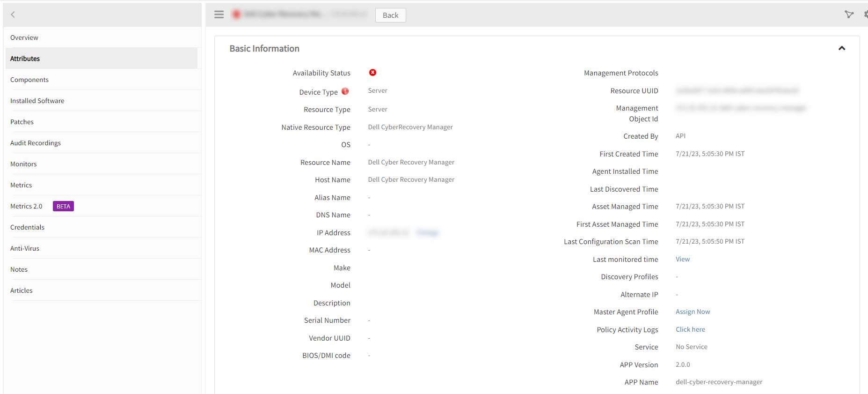
Task: Open the hamburger menu icon
Action: 219,15
